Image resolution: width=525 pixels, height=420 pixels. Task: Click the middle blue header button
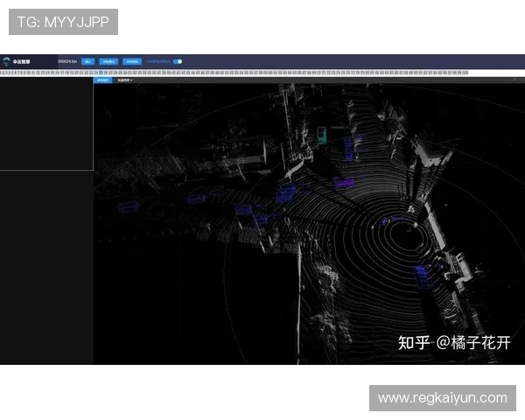(108, 61)
